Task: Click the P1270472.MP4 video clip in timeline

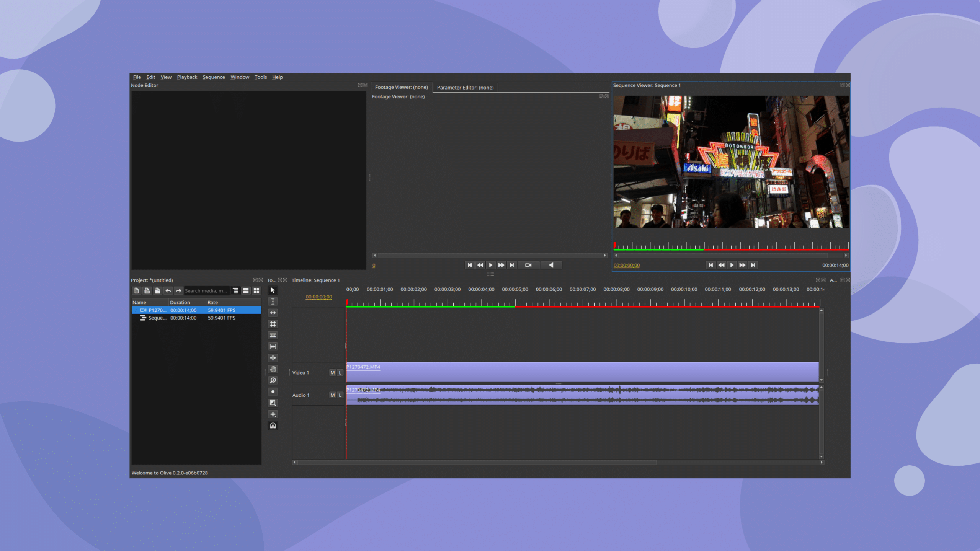Action: (582, 372)
